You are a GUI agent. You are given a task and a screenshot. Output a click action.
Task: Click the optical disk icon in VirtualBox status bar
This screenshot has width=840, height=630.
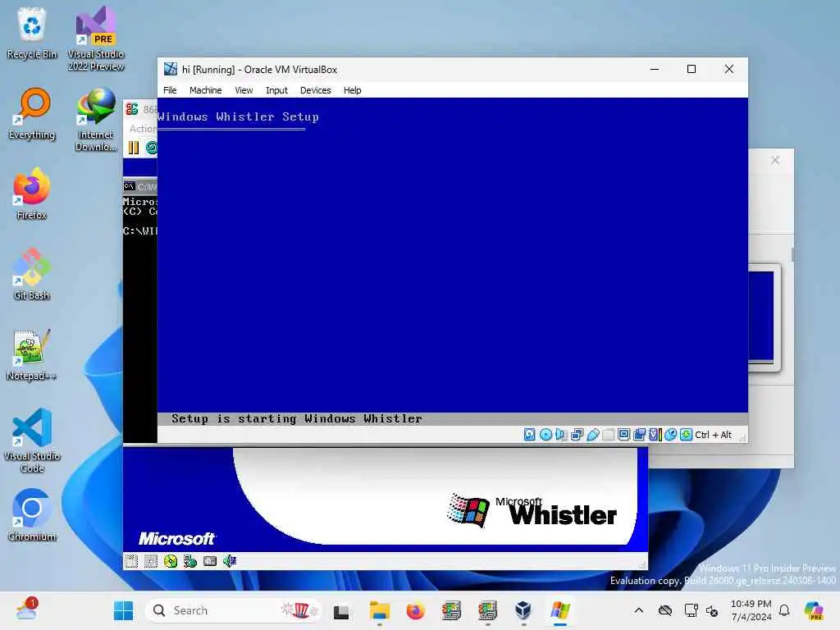[546, 435]
